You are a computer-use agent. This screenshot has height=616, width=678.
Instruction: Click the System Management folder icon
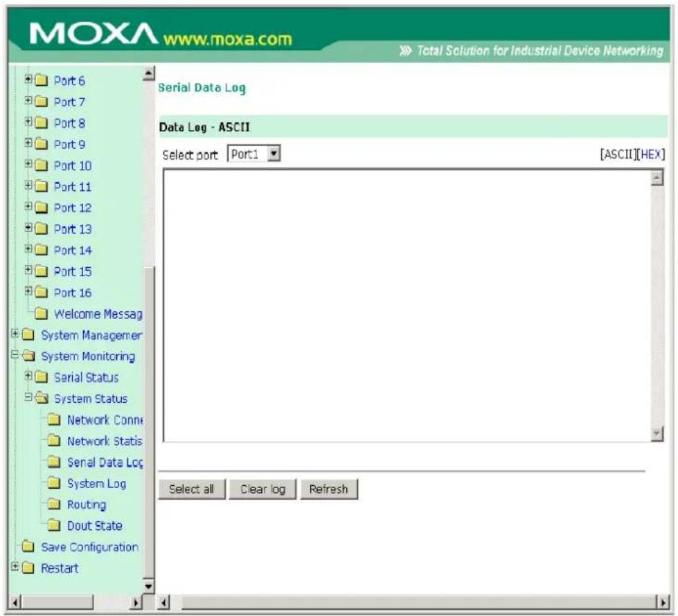tap(28, 334)
